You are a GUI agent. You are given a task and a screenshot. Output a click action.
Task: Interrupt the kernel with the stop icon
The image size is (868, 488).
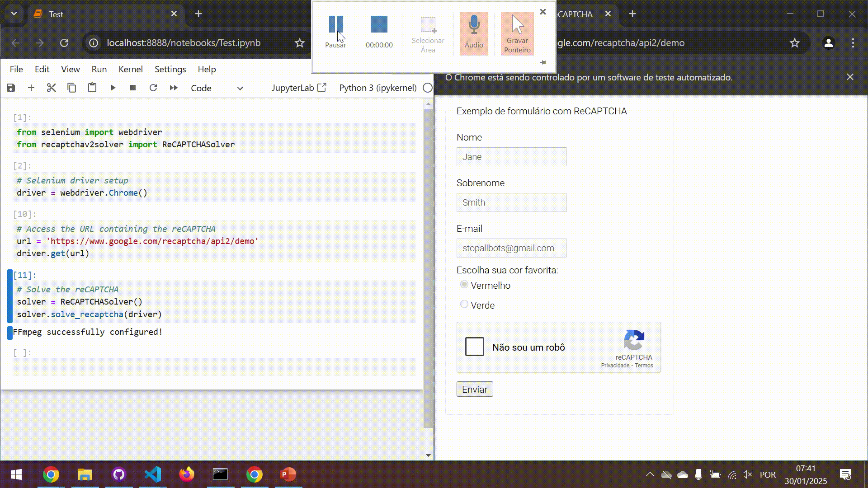click(133, 88)
